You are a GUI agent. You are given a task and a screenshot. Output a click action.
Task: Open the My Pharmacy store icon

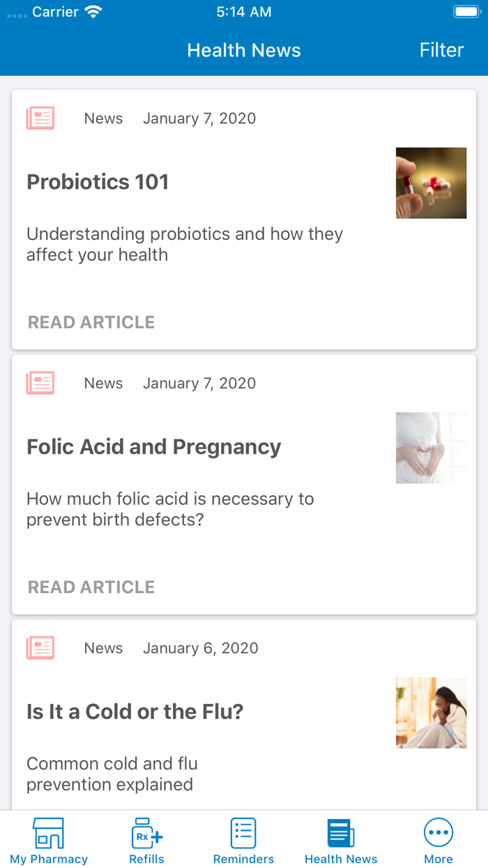48,833
